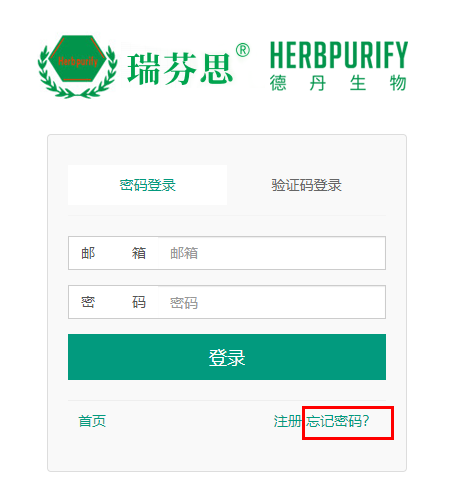Click the 瑞芬思 brand name graphic
The width and height of the screenshot is (464, 502).
(x=180, y=69)
